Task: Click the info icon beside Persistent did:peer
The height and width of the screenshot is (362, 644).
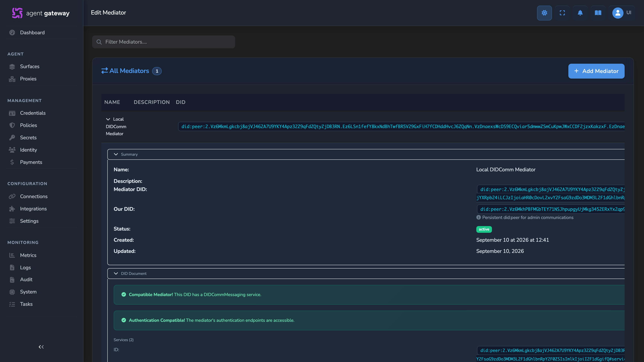Action: [479, 217]
